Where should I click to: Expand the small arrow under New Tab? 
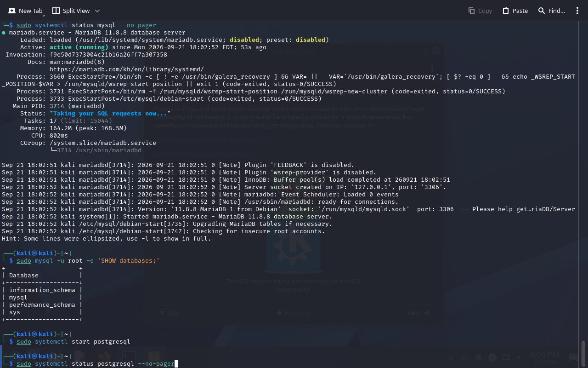tap(44, 16)
